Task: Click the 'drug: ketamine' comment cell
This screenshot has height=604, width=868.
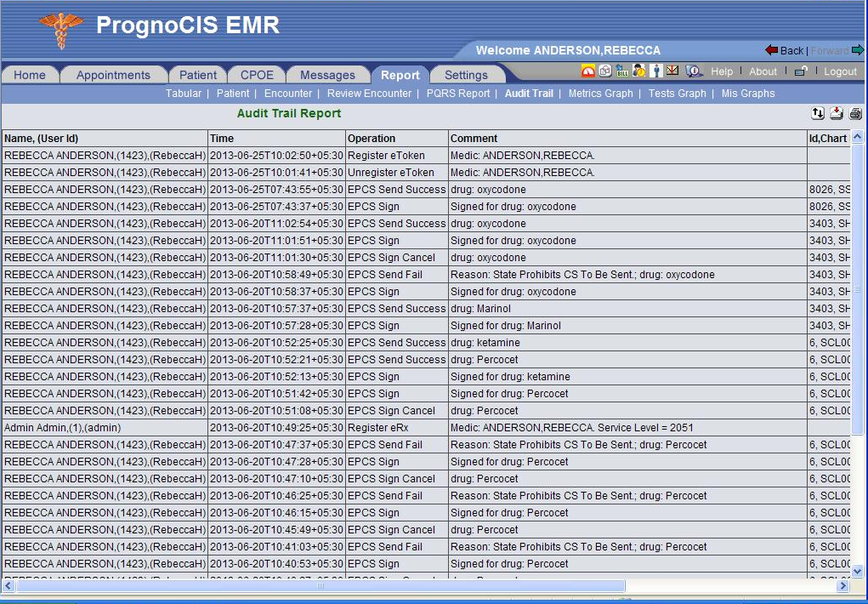Action: point(627,343)
